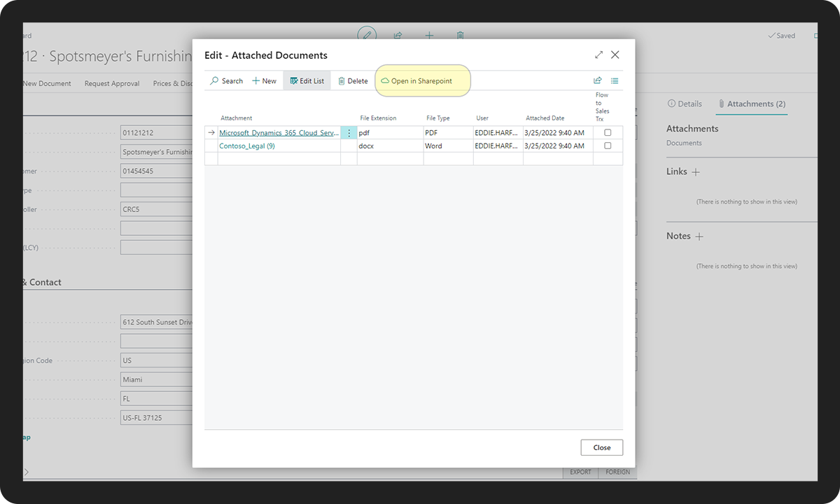Click the Close button of the dialog
This screenshot has height=504, width=840.
point(601,447)
